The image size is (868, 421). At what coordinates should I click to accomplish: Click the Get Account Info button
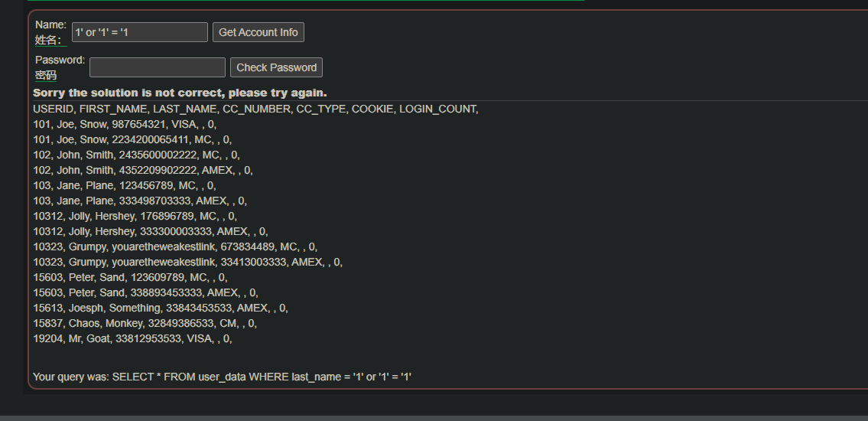tap(258, 32)
